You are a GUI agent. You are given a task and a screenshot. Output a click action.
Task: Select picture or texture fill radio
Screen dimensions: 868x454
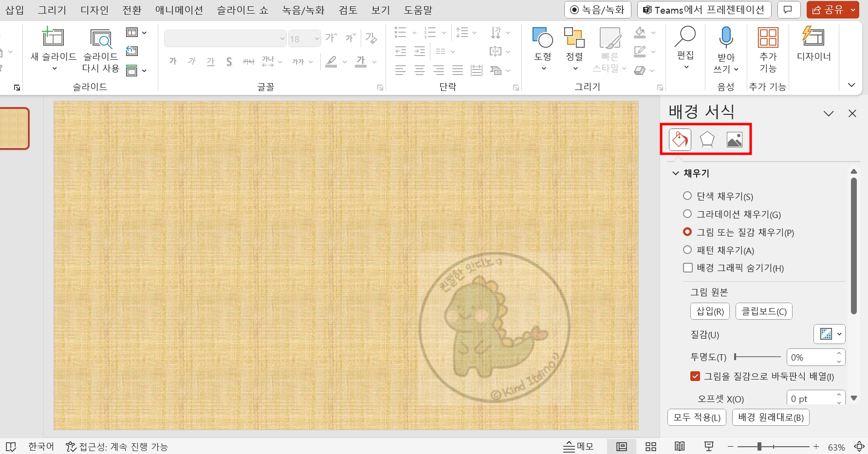(687, 232)
